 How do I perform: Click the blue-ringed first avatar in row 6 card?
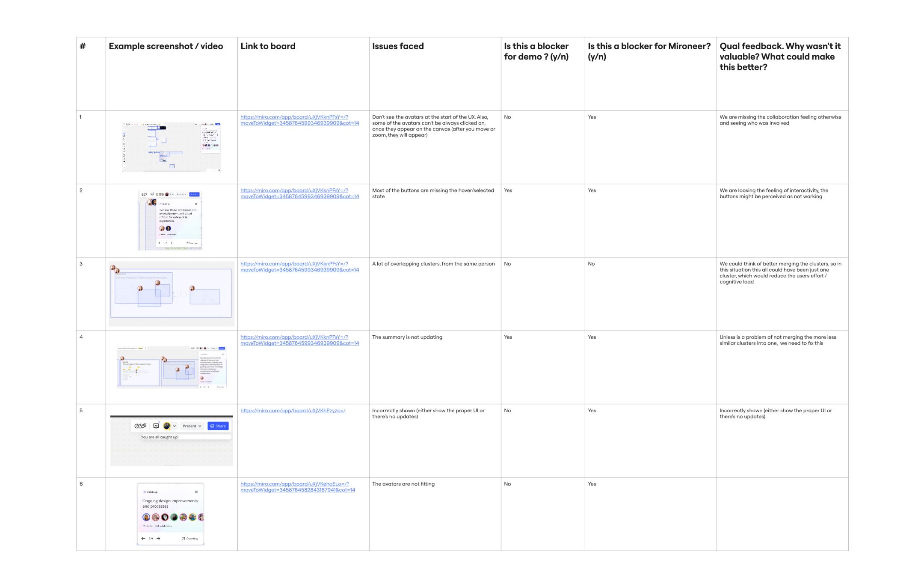(146, 517)
